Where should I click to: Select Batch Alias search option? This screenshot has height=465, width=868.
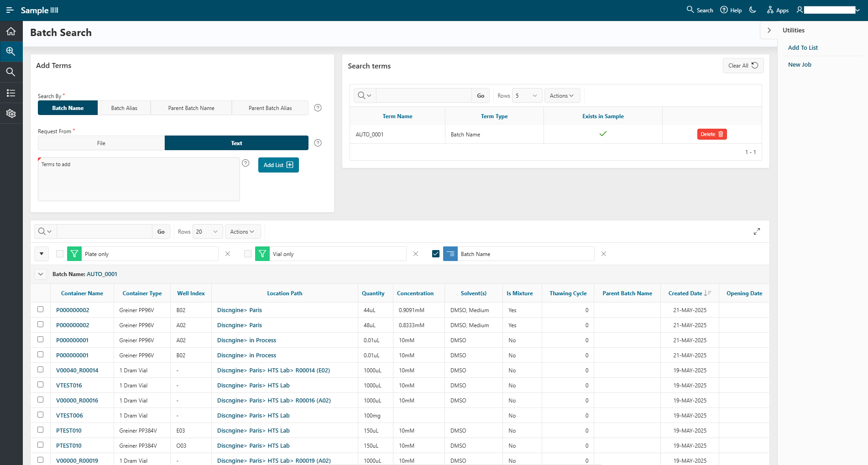click(124, 108)
